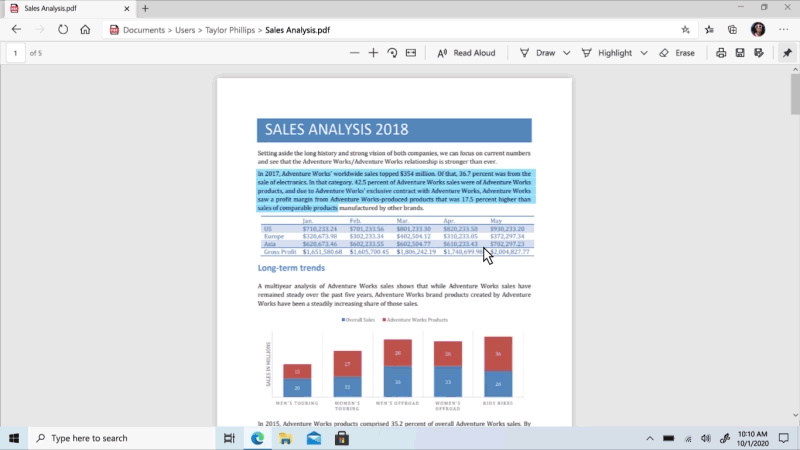Click the address bar file path

click(x=227, y=30)
